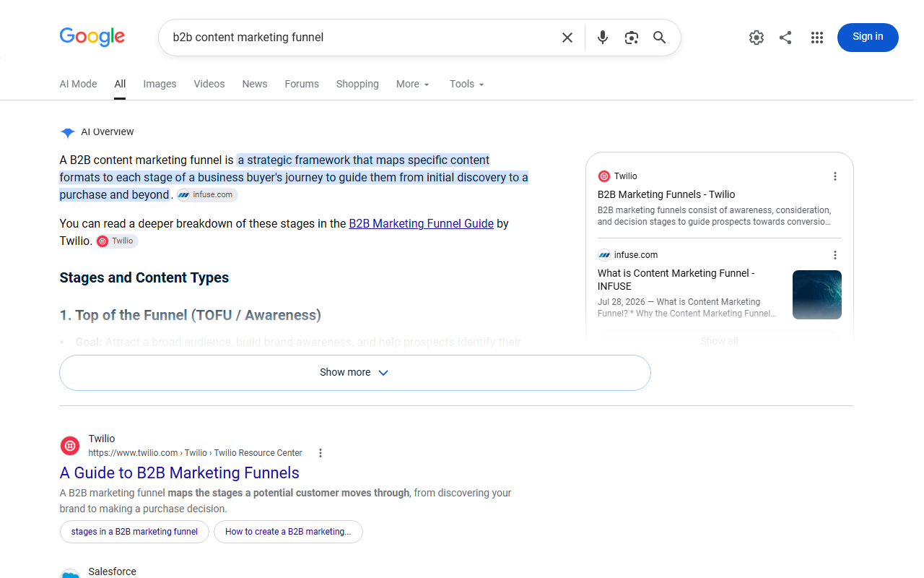Click the share icon in header

tap(785, 38)
